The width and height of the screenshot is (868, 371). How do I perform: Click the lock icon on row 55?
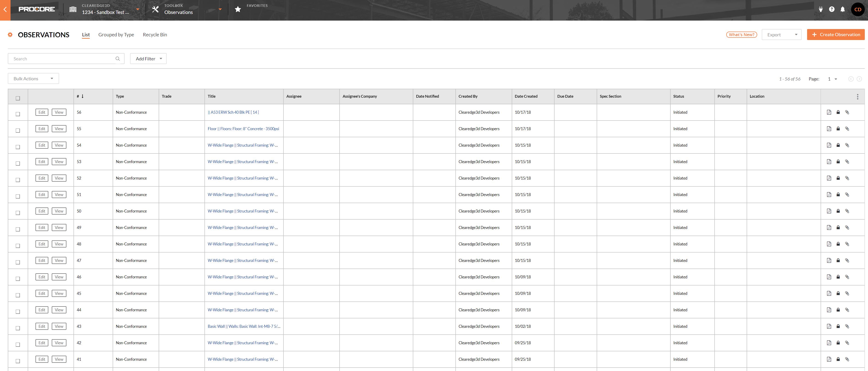pos(838,129)
